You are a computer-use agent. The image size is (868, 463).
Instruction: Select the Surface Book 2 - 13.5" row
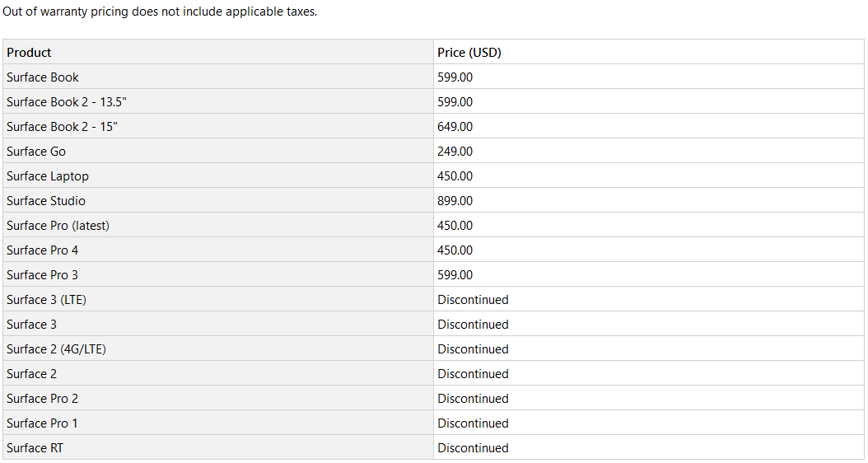point(433,102)
